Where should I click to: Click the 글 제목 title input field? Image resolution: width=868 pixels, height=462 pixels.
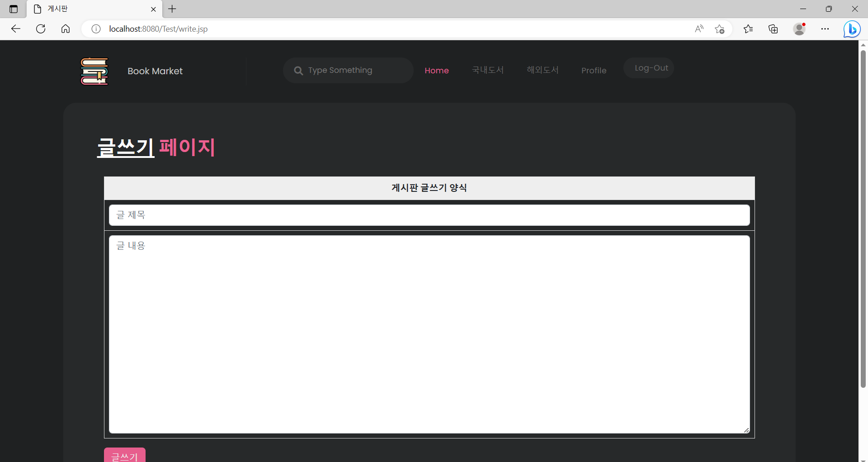429,215
